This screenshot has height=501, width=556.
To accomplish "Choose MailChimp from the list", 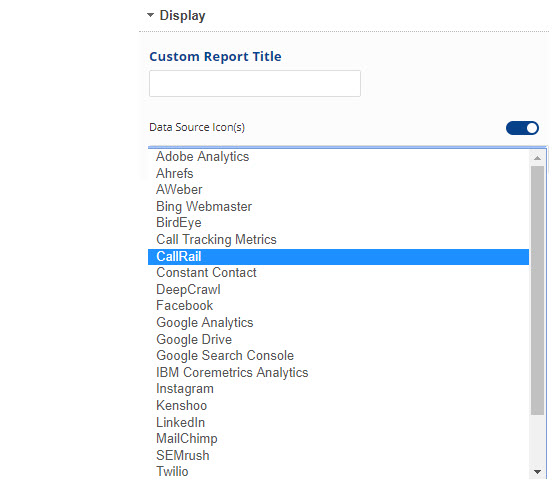I will point(338,439).
